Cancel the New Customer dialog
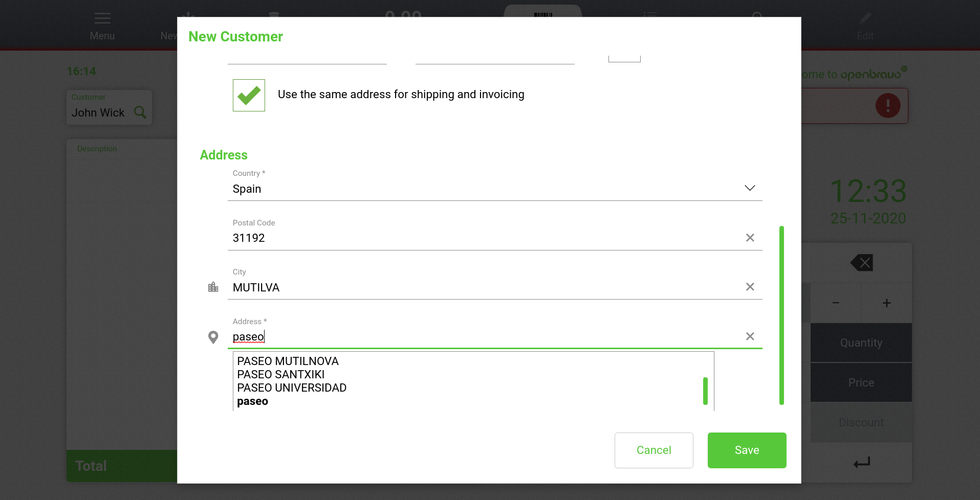 tap(654, 450)
